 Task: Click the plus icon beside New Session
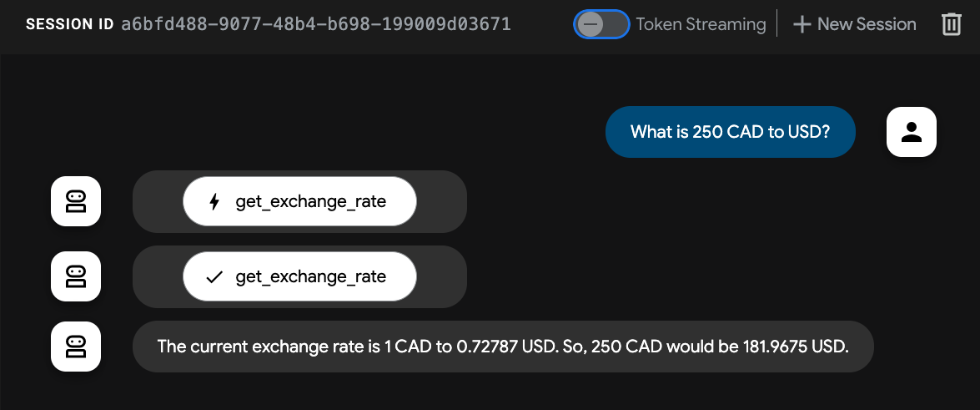pos(802,25)
